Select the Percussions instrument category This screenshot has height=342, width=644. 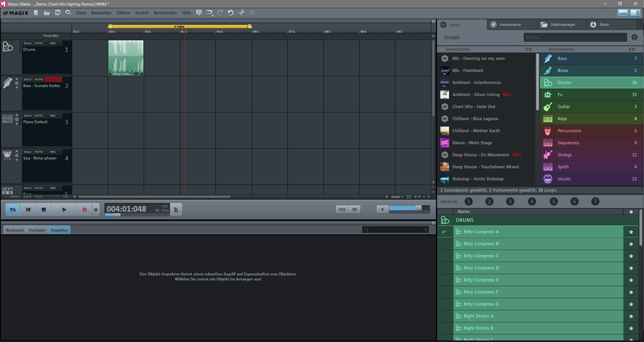pos(591,131)
